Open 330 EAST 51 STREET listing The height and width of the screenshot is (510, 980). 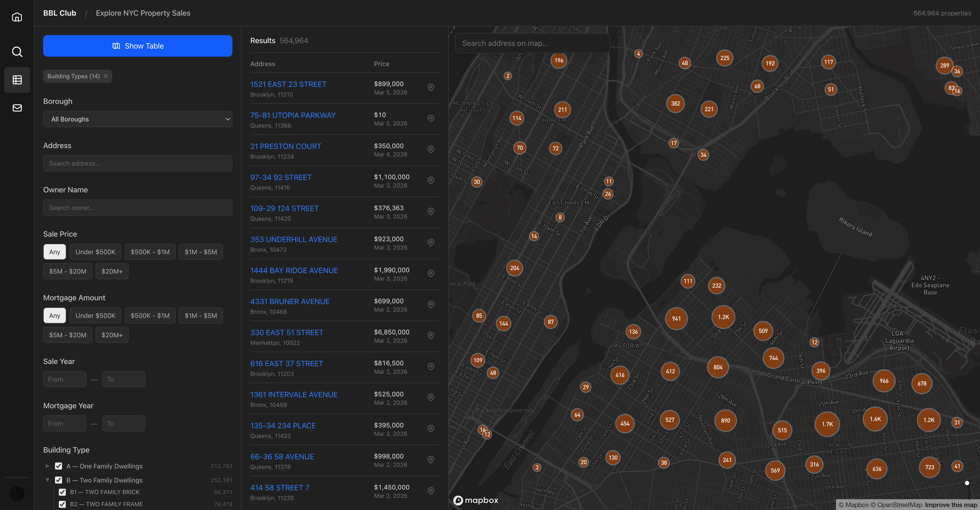pos(286,333)
